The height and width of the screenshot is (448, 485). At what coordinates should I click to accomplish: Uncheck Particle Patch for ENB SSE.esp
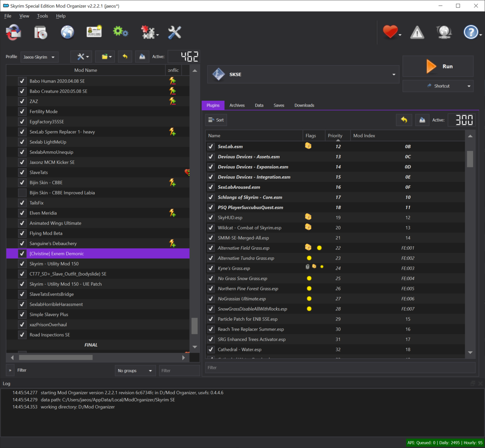point(211,319)
